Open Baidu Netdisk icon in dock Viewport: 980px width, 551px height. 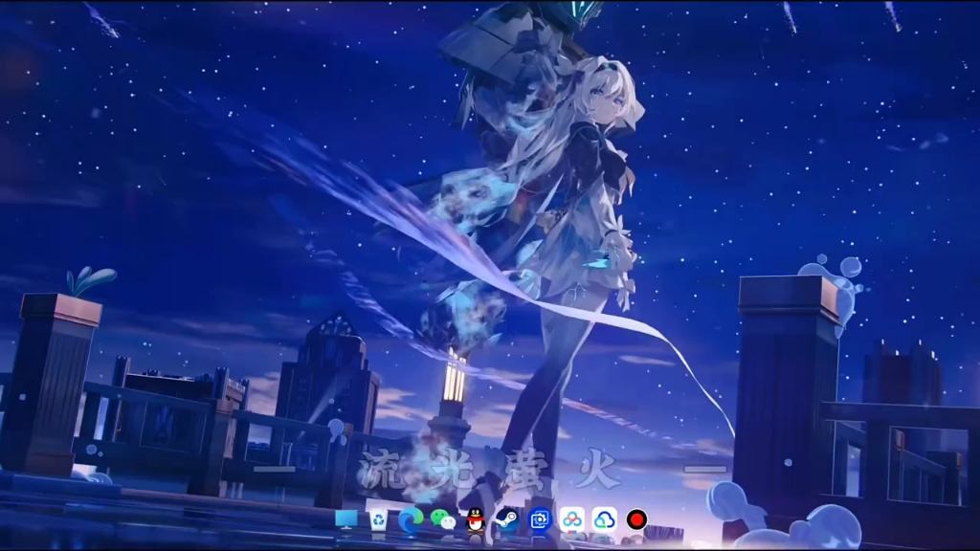572,519
